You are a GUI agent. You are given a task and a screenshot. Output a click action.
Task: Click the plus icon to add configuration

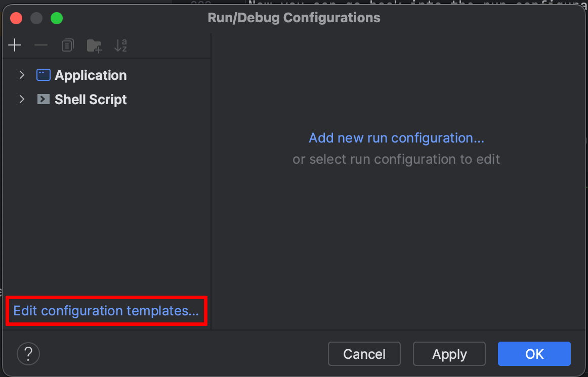coord(15,45)
